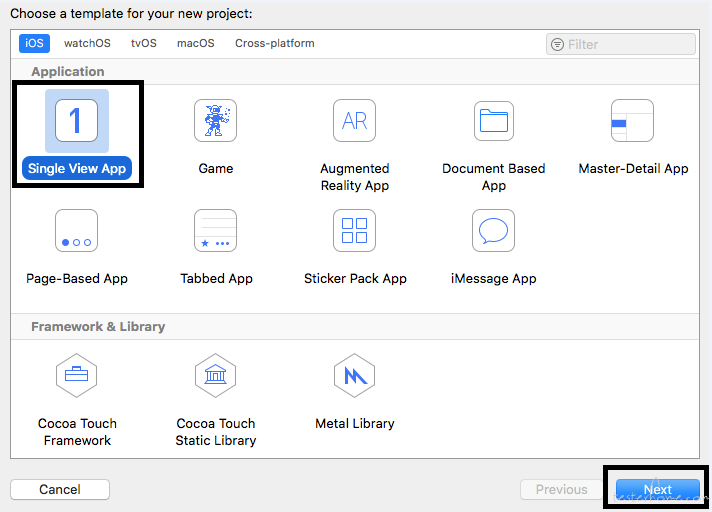Switch to the Cross-platform tab
Screen dimensions: 712x512
pyautogui.click(x=274, y=44)
